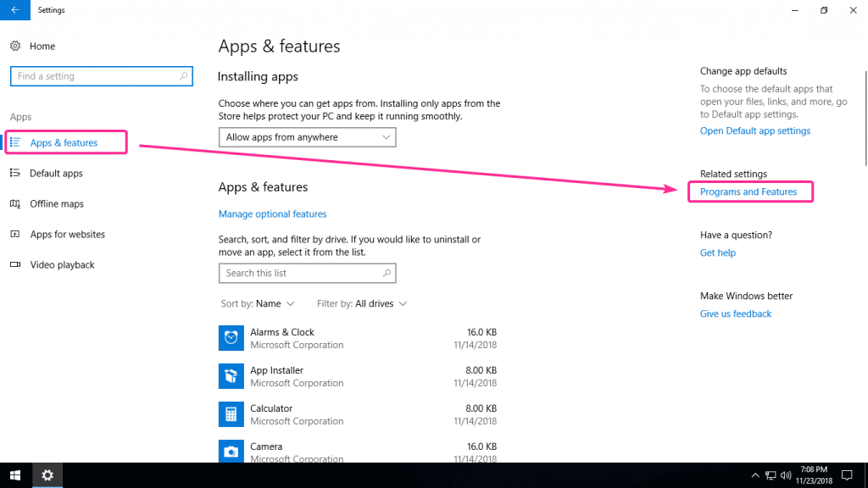Open Default app settings
This screenshot has height=488, width=868.
pos(754,130)
